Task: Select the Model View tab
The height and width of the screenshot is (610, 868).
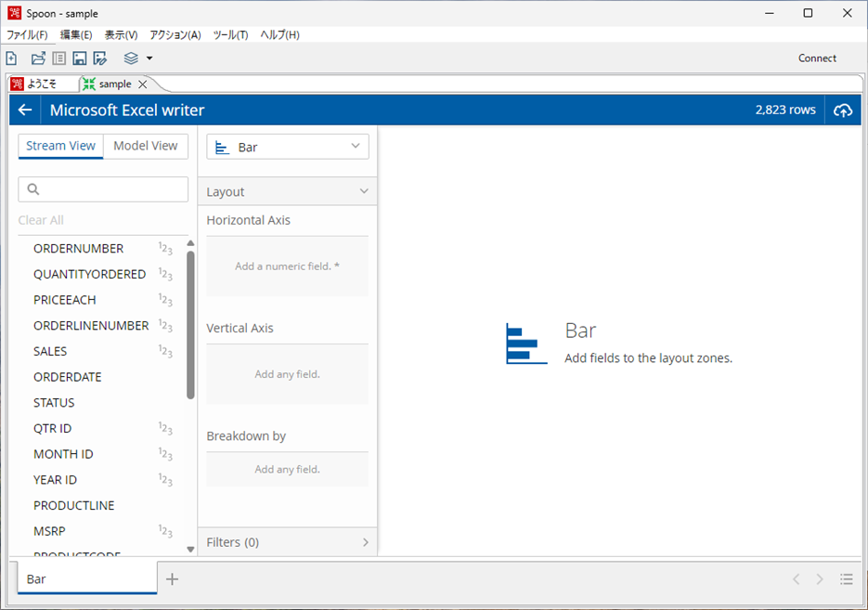Action: coord(146,146)
